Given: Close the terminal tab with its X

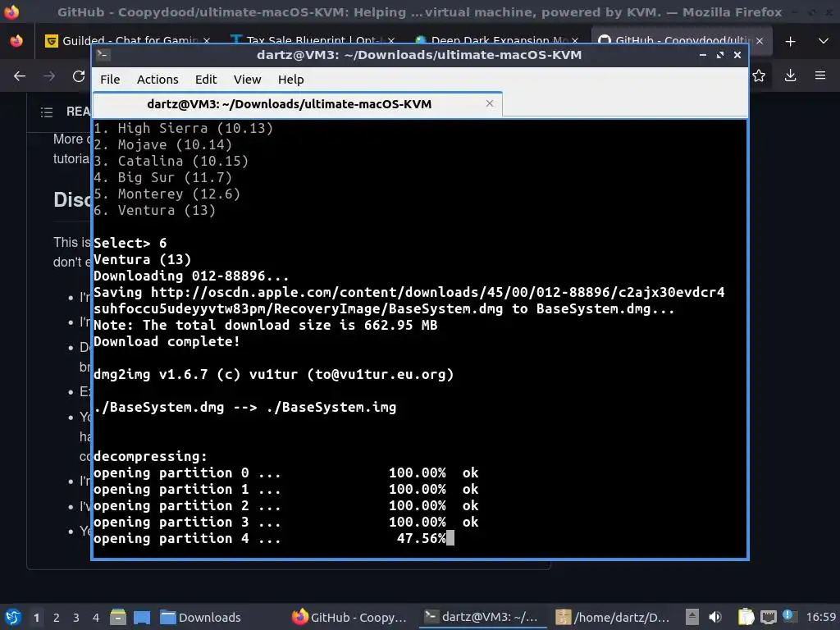Looking at the screenshot, I should [489, 103].
